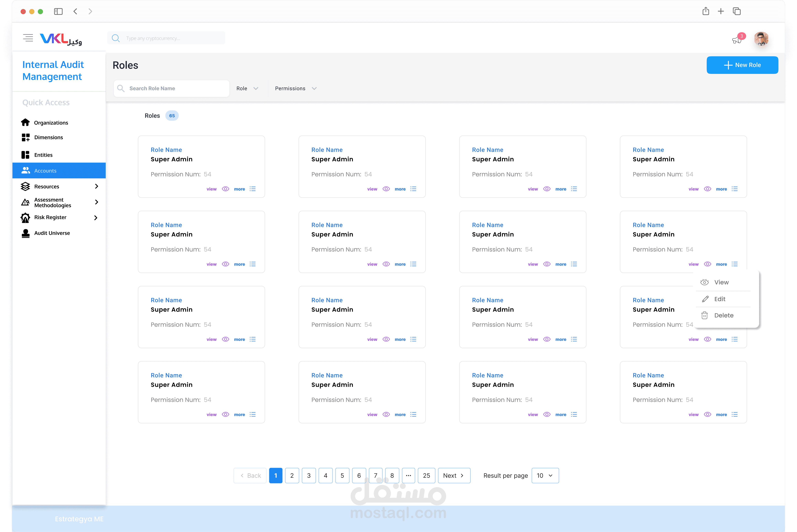Click the view eye icon on fourth-row fourth card
Screen dimensions: 797x532
coord(707,414)
